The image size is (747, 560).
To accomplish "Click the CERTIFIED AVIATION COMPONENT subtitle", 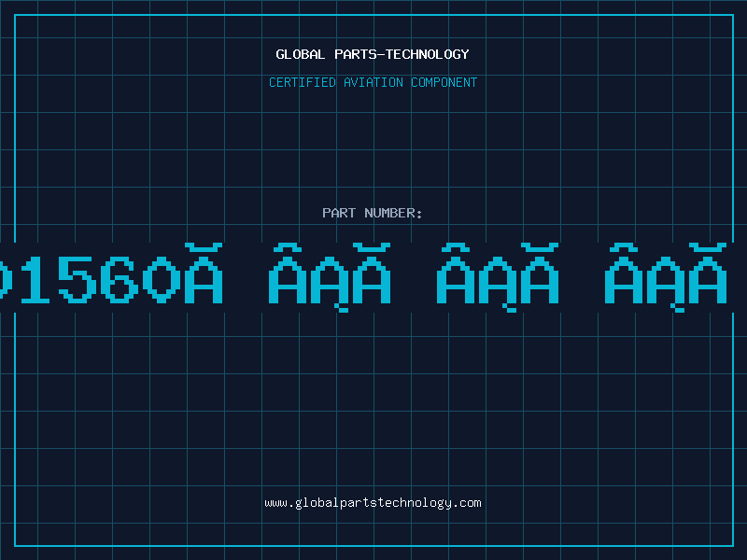I will [x=373, y=82].
